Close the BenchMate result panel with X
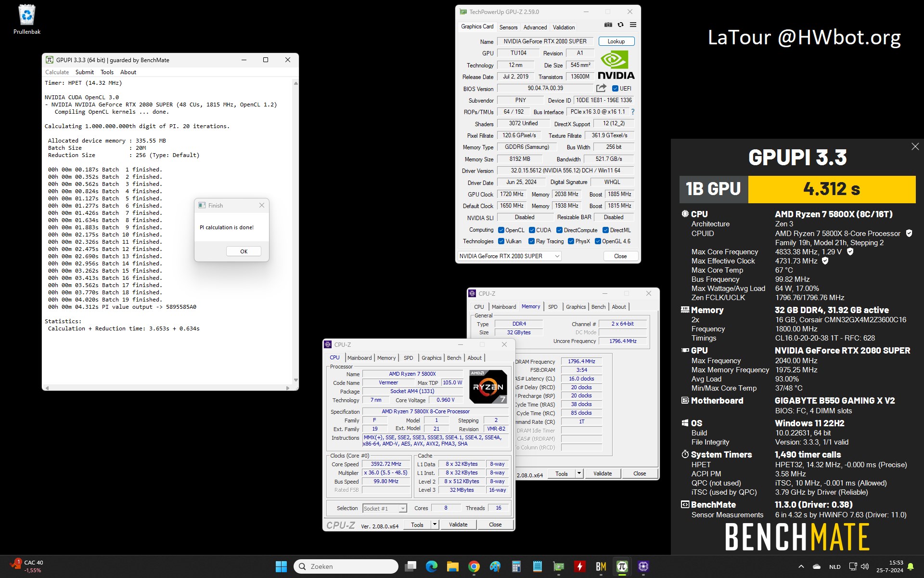Viewport: 924px width, 578px height. pyautogui.click(x=915, y=146)
